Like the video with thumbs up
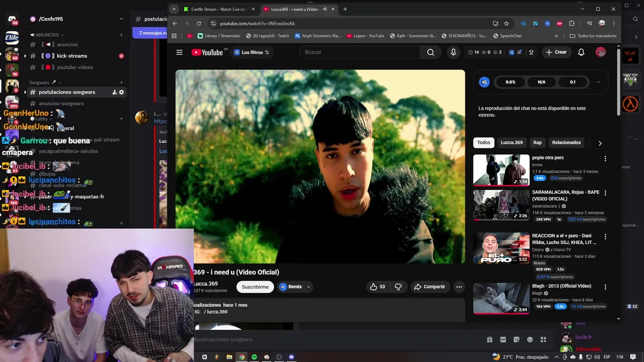The width and height of the screenshot is (644, 362). click(x=377, y=287)
